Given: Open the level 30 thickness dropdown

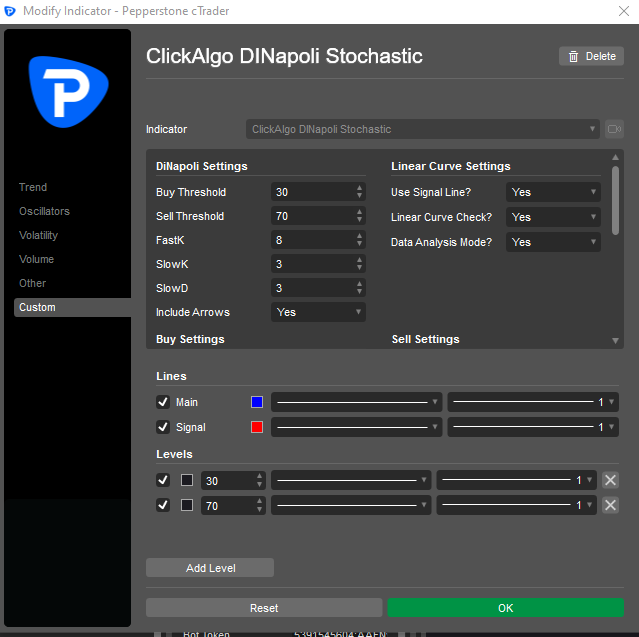Looking at the screenshot, I should [x=516, y=481].
